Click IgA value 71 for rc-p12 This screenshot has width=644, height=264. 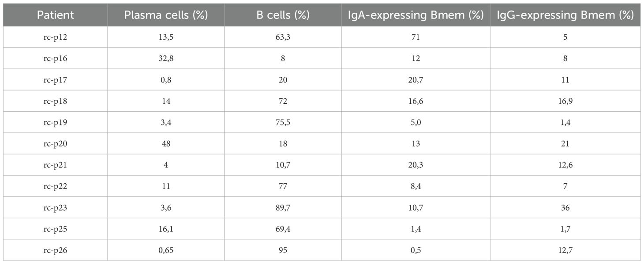(416, 37)
